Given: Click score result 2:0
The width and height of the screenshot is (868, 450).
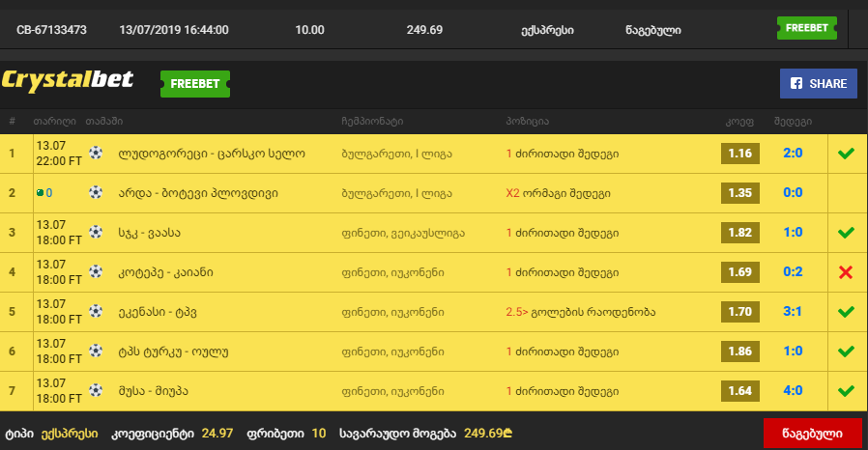Looking at the screenshot, I should pos(793,154).
